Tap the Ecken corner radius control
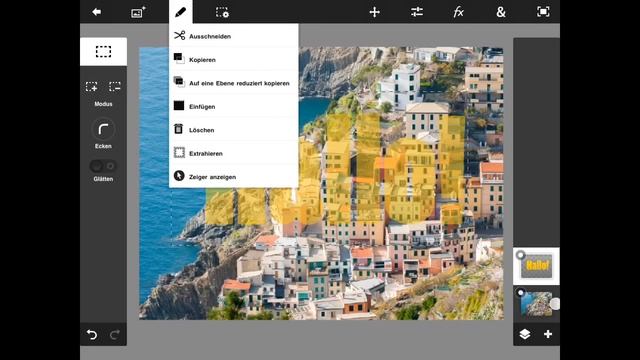This screenshot has width=640, height=360. [x=103, y=130]
